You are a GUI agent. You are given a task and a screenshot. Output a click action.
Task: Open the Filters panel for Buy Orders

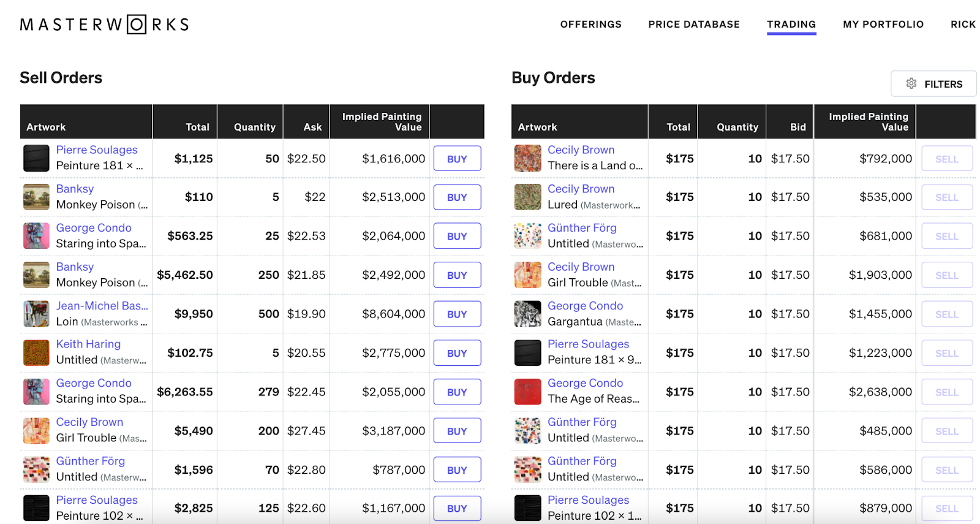click(933, 84)
